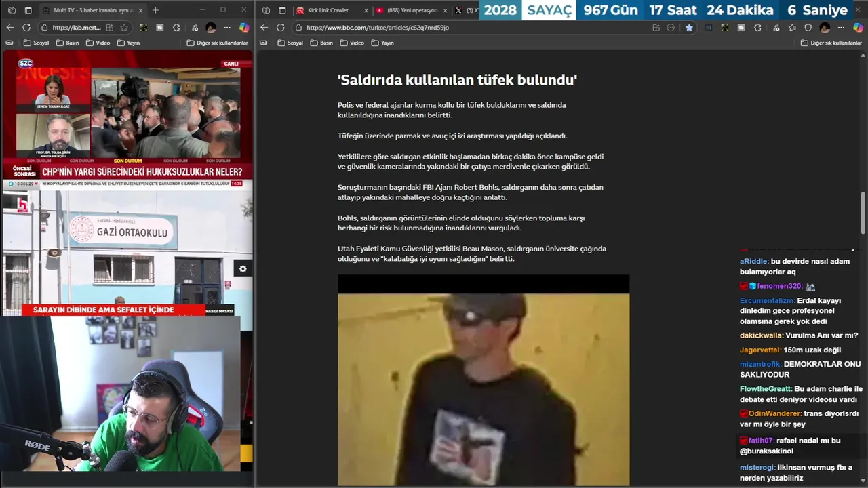Open Yayın bookmarks folder in BBC window
868x488 pixels.
pyautogui.click(x=383, y=43)
